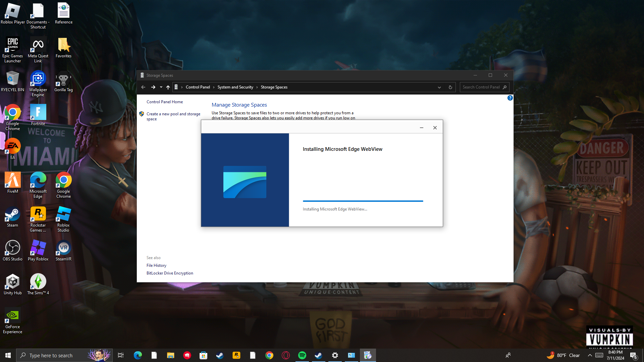Image resolution: width=644 pixels, height=362 pixels.
Task: Open Spotify from the taskbar
Action: point(302,355)
